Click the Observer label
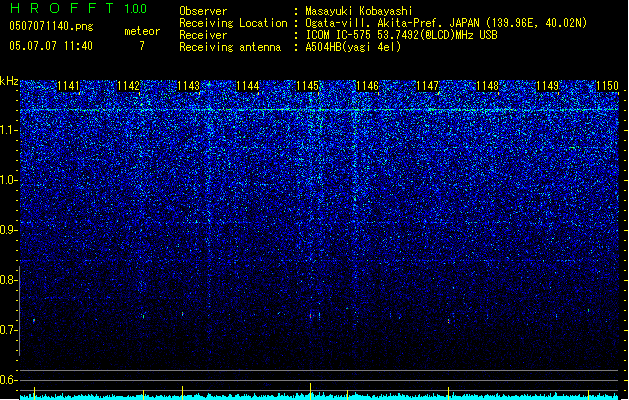Screen dimensions: 629x400 pyautogui.click(x=203, y=11)
